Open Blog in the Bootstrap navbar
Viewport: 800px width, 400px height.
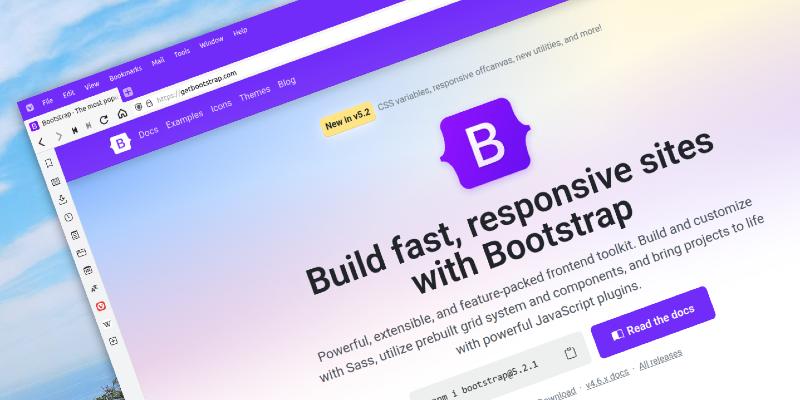287,82
